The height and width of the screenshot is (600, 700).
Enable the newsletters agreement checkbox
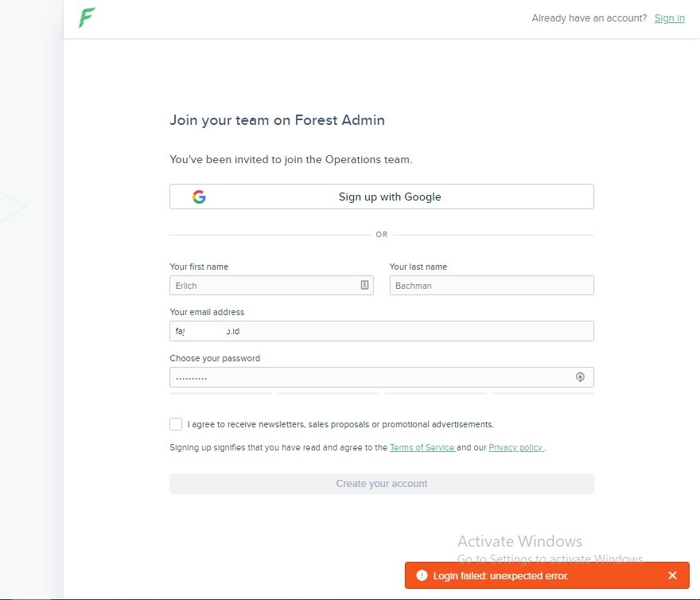click(x=176, y=424)
